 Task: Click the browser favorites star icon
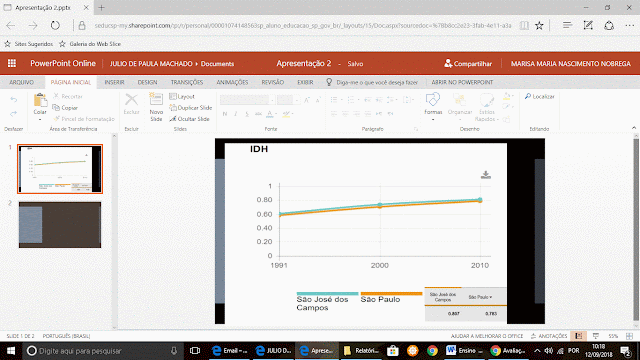click(x=539, y=25)
